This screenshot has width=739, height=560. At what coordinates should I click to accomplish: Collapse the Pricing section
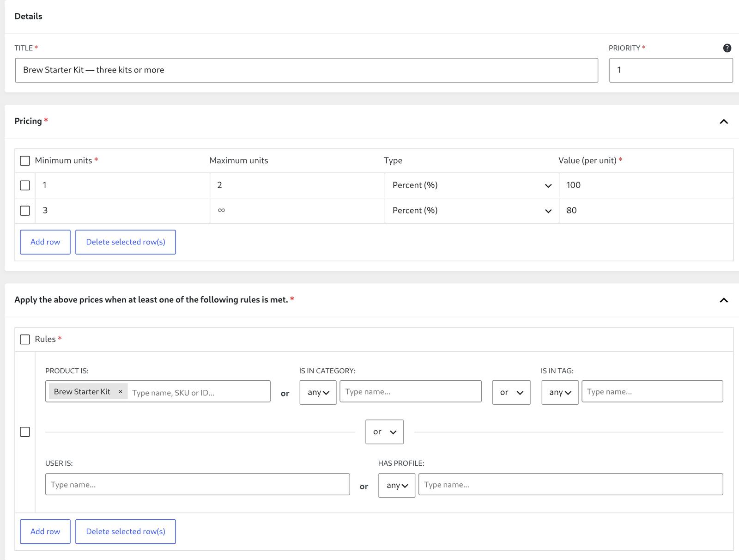tap(724, 122)
